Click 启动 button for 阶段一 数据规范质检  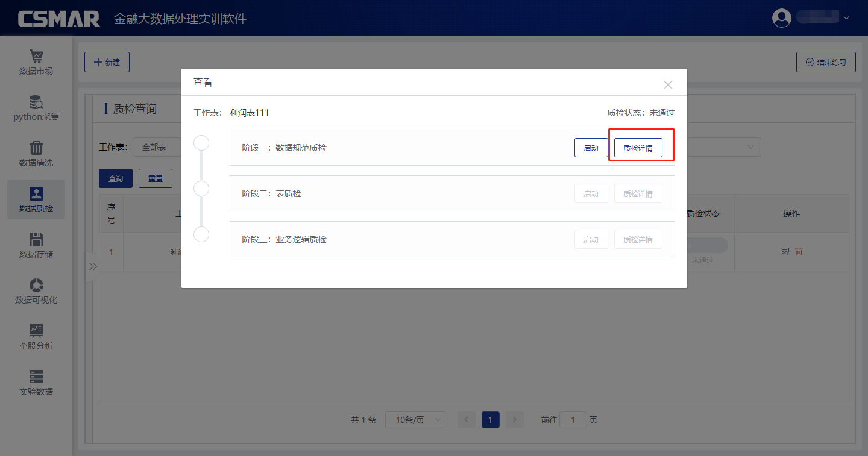pyautogui.click(x=591, y=148)
